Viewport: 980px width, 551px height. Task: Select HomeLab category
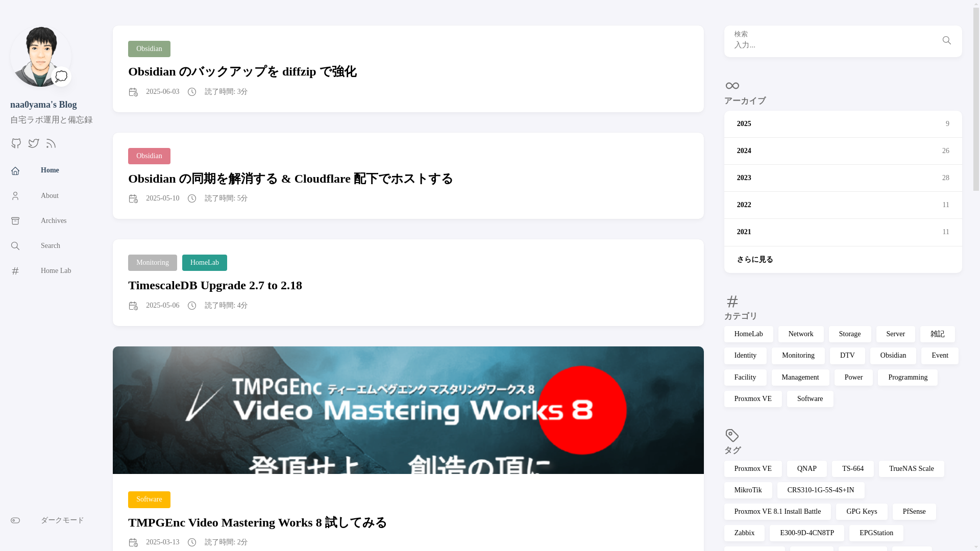click(x=748, y=334)
